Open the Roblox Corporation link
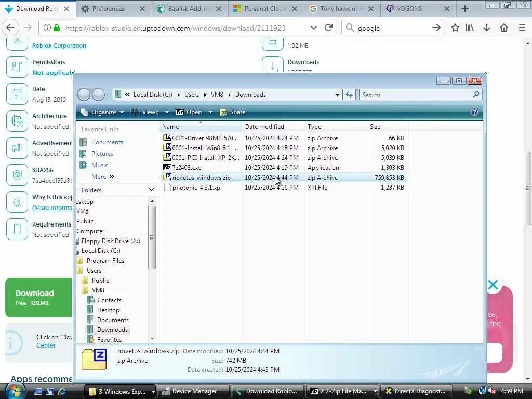Screen dimensions: 532x399 pyautogui.click(x=59, y=46)
